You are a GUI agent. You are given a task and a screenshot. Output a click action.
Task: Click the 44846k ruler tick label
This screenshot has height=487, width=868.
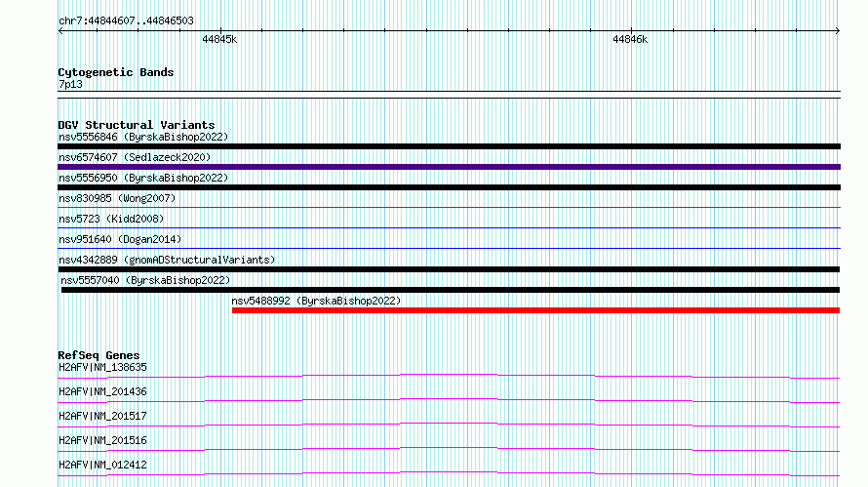[x=630, y=39]
